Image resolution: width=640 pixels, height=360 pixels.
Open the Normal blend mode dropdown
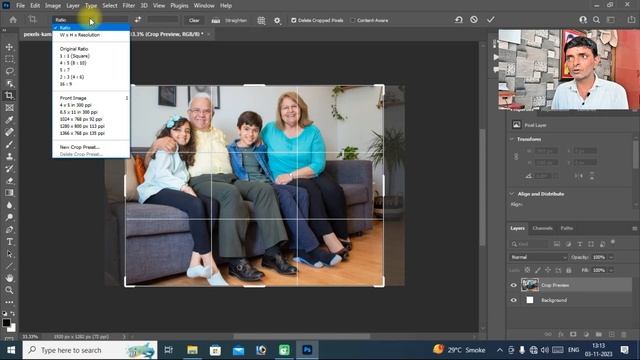538,258
